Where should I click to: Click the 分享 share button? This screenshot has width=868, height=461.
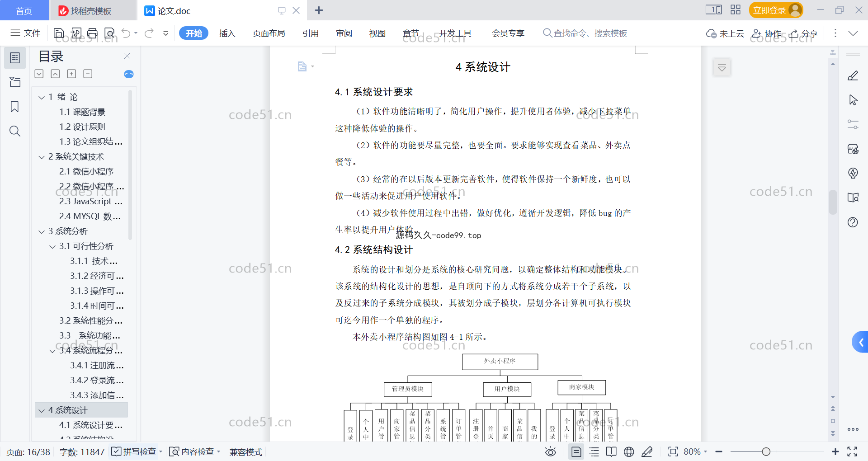[804, 33]
